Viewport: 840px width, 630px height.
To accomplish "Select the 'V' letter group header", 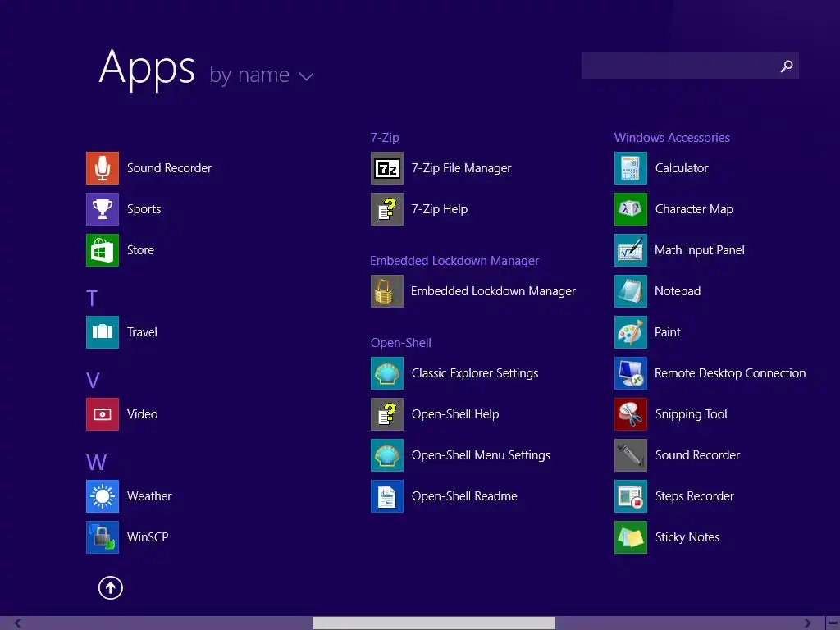I will 93,381.
